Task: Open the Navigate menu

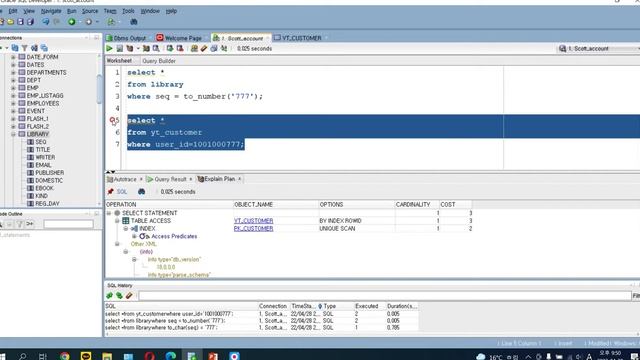Action: pos(51,11)
